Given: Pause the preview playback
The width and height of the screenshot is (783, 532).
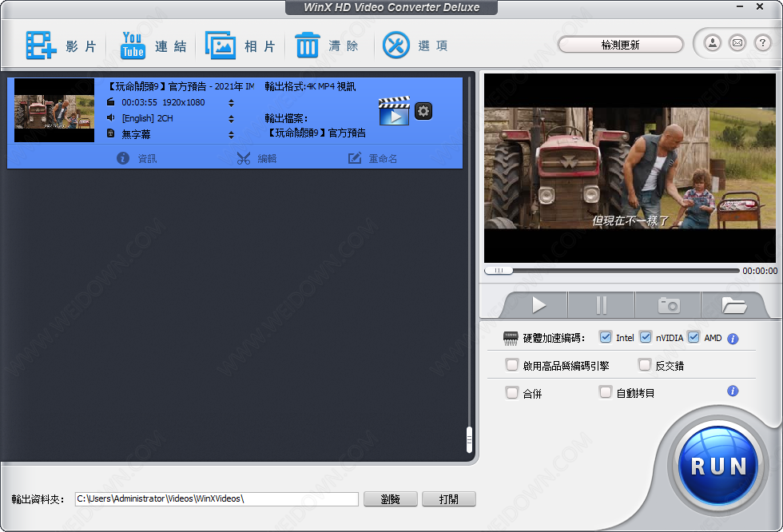Looking at the screenshot, I should pyautogui.click(x=601, y=305).
